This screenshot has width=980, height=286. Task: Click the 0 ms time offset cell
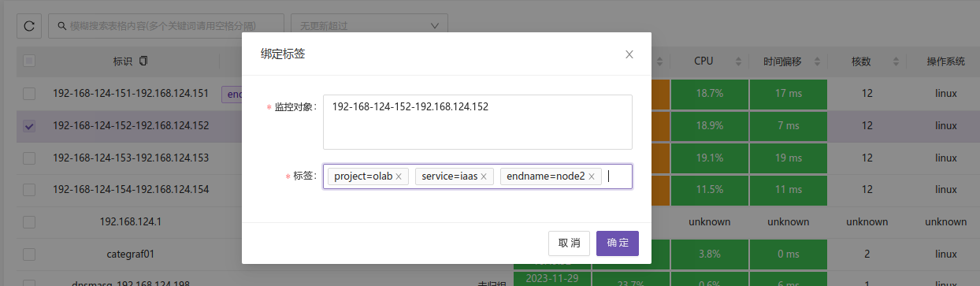coord(788,254)
